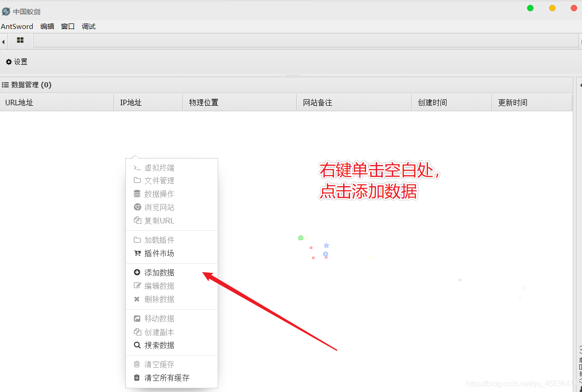The height and width of the screenshot is (392, 582).
Task: Choose 加载插件 in context menu
Action: (x=172, y=240)
